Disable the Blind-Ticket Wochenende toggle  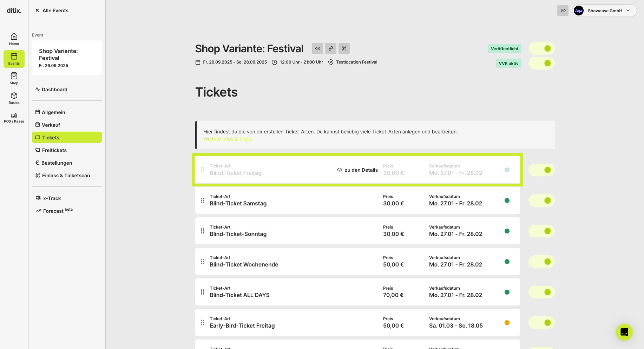point(541,262)
